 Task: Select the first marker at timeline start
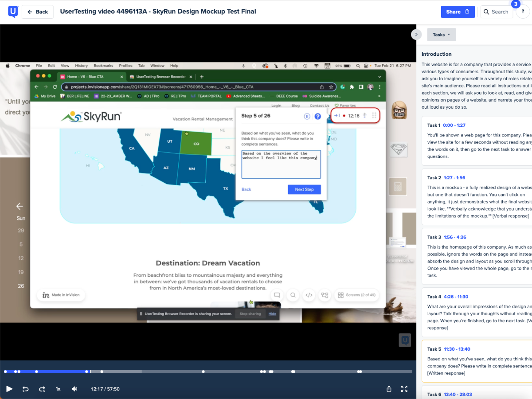pyautogui.click(x=5, y=372)
